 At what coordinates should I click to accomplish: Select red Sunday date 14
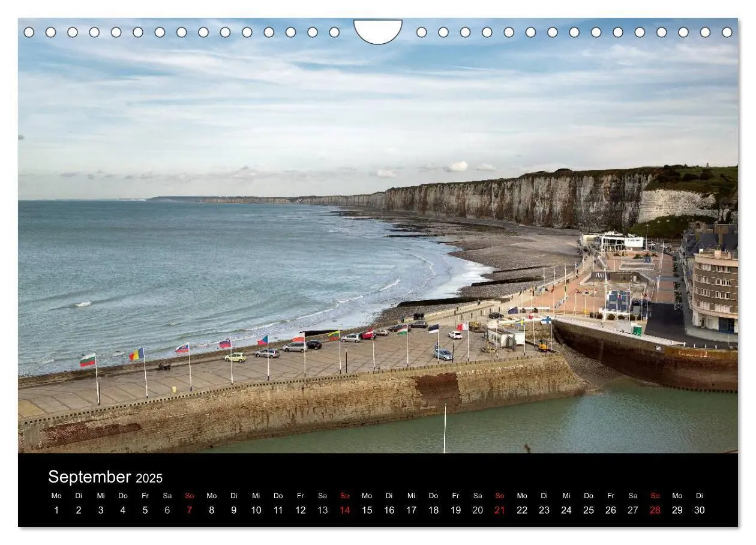pos(345,510)
